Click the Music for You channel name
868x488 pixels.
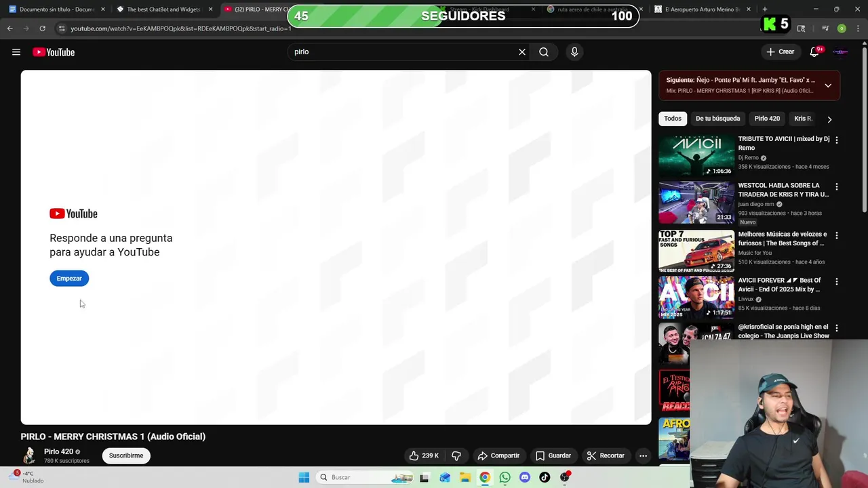pyautogui.click(x=755, y=253)
